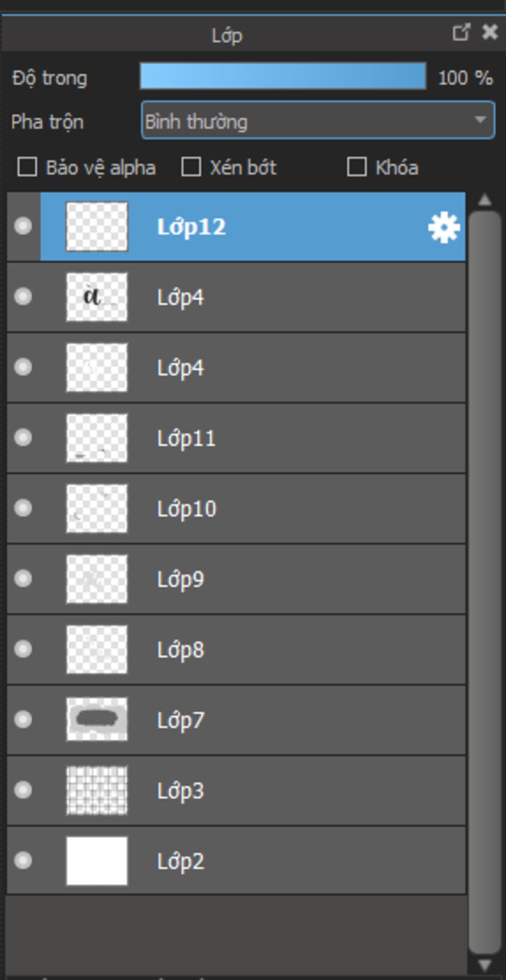Select the Lớp8 layer
506x980 pixels.
237,650
